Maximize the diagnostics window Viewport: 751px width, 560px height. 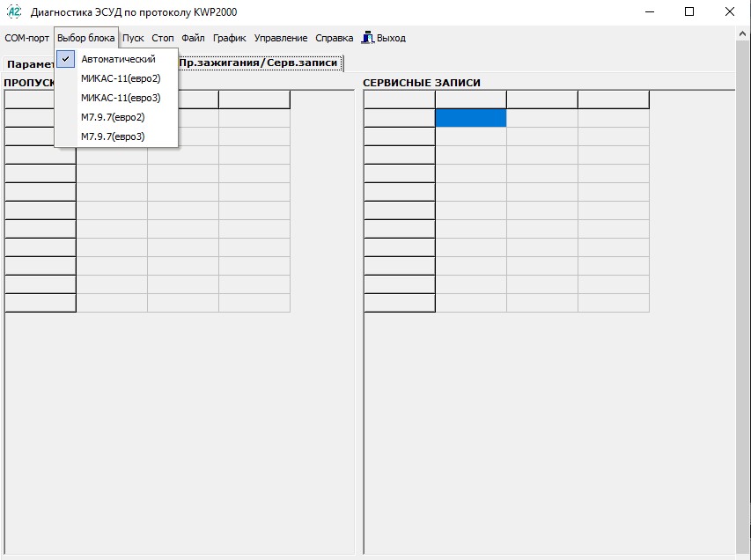[x=689, y=11]
